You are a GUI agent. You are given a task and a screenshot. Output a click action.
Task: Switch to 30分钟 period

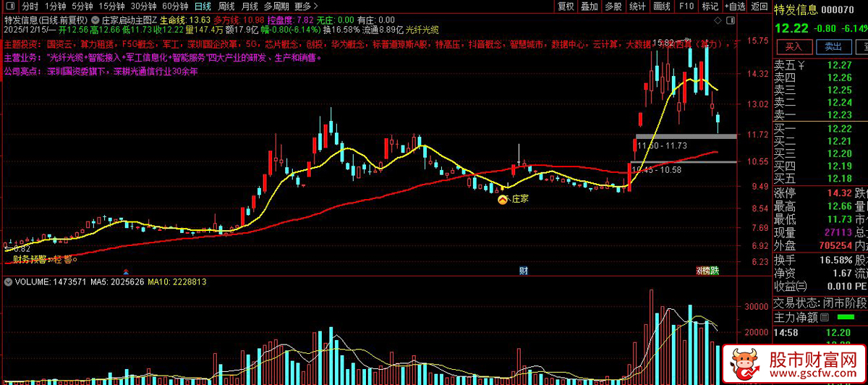144,7
